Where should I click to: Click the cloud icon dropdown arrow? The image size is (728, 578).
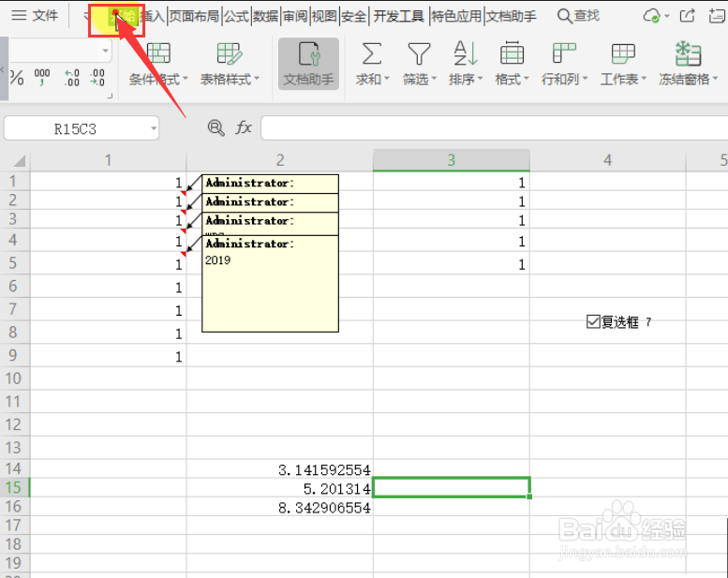click(x=667, y=16)
